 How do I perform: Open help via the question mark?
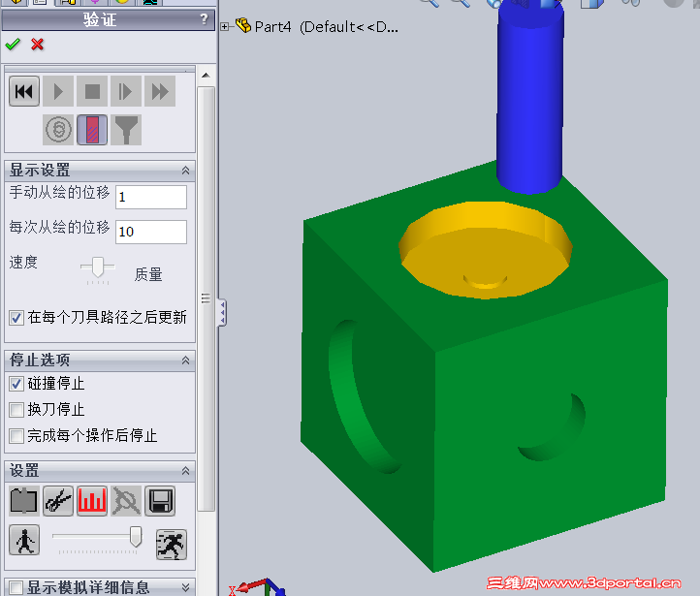pos(204,19)
